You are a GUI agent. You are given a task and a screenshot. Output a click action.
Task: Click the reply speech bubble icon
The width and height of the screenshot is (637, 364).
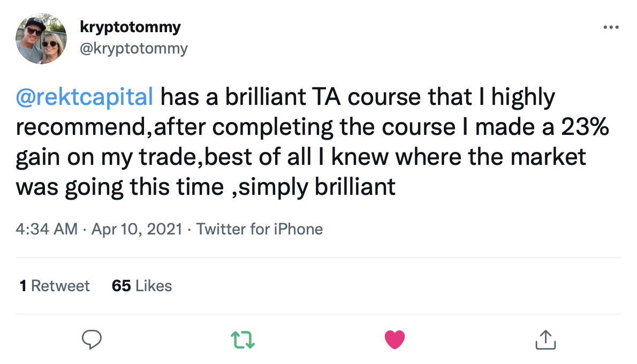click(x=92, y=339)
